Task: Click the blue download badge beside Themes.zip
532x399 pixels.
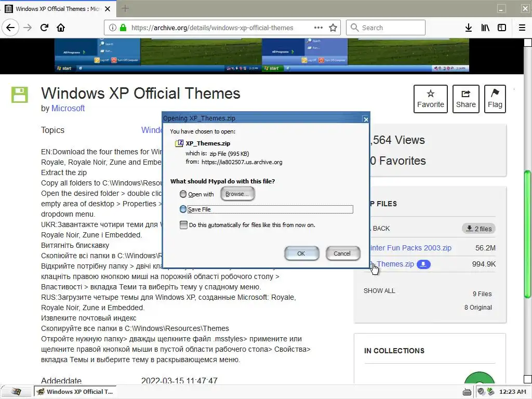Action: (423, 264)
